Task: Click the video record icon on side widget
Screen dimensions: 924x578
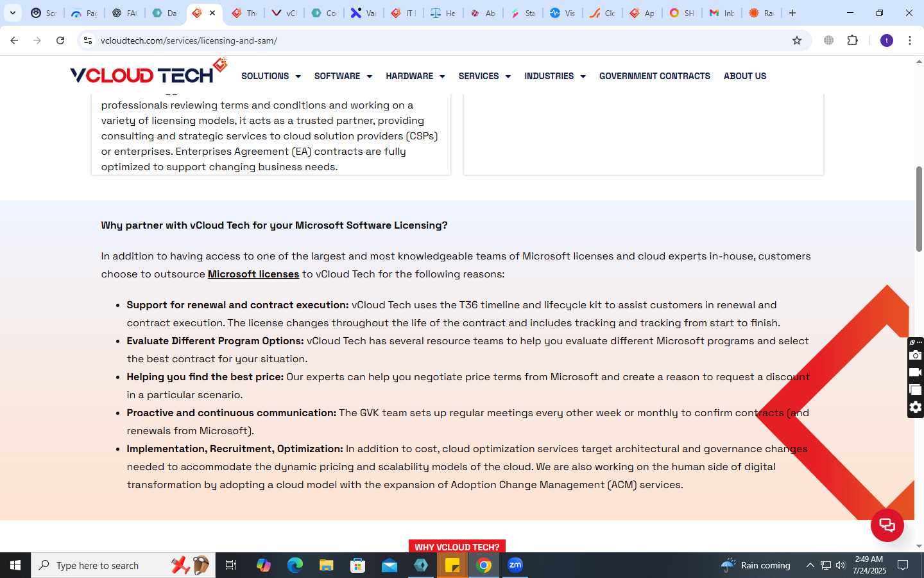Action: click(x=916, y=372)
